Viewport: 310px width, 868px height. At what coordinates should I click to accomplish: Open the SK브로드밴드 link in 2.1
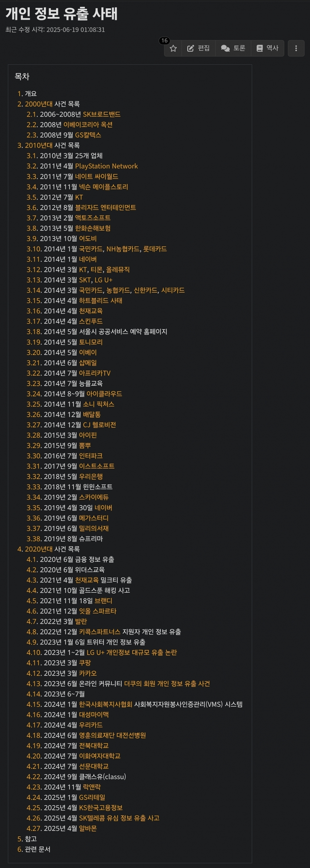[x=102, y=114]
